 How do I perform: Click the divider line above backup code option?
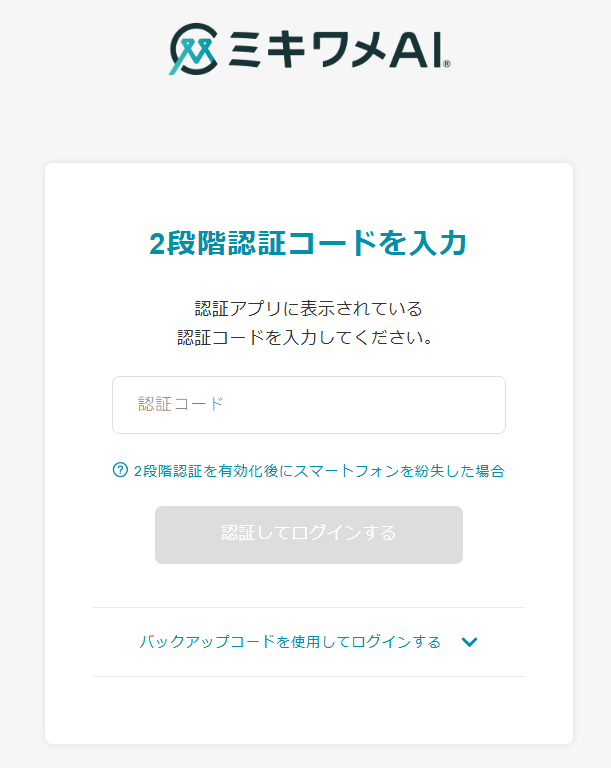(x=308, y=607)
